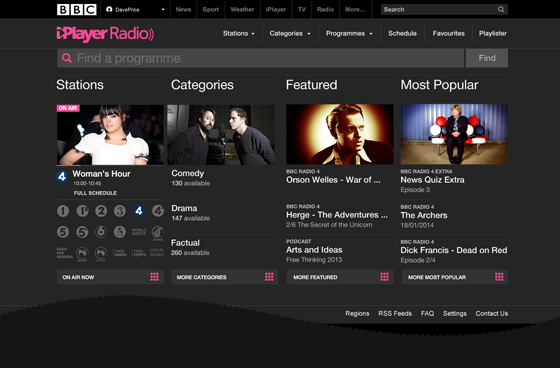The height and width of the screenshot is (368, 560).
Task: Click the pink grid icon on On Air Now
Action: (x=155, y=277)
